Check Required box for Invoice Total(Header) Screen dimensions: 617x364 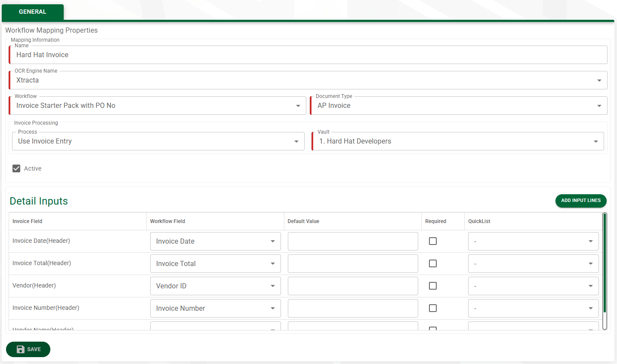(x=433, y=263)
